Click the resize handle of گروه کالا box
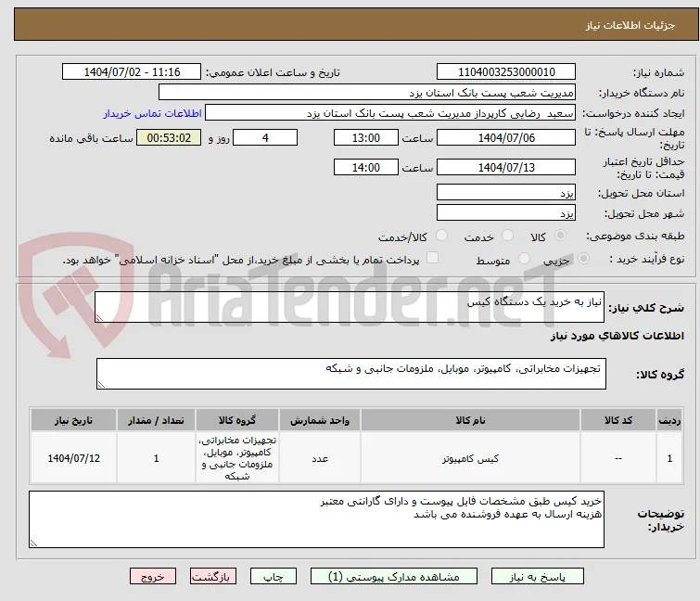The height and width of the screenshot is (601, 700). pyautogui.click(x=101, y=385)
